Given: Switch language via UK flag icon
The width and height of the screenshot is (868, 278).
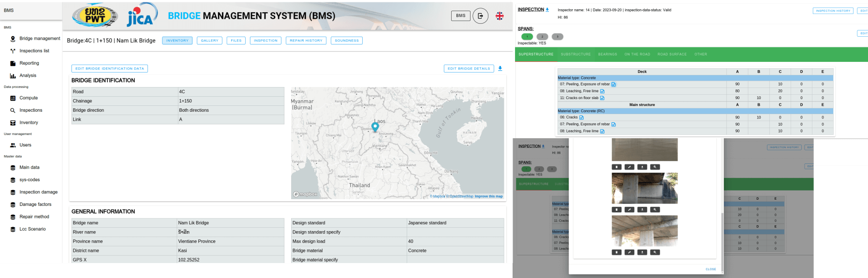Looking at the screenshot, I should (500, 16).
